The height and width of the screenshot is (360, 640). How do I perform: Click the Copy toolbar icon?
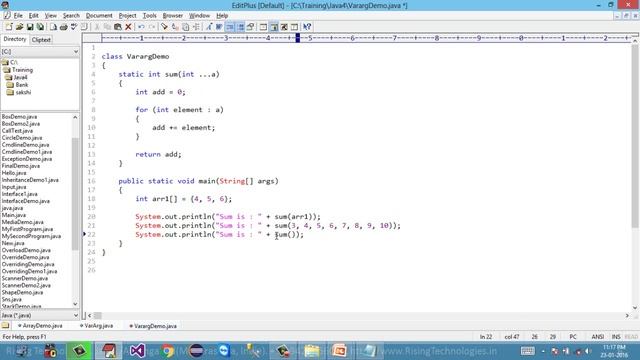click(x=107, y=27)
